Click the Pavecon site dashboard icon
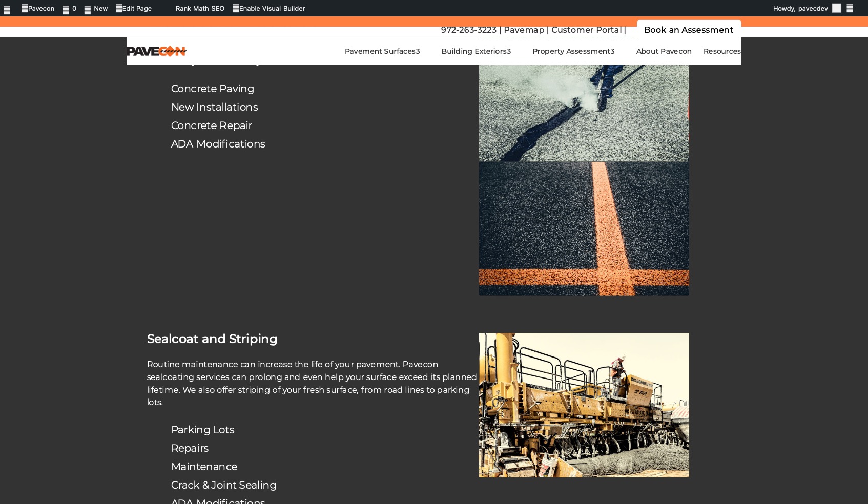Viewport: 868px width, 504px height. (25, 8)
